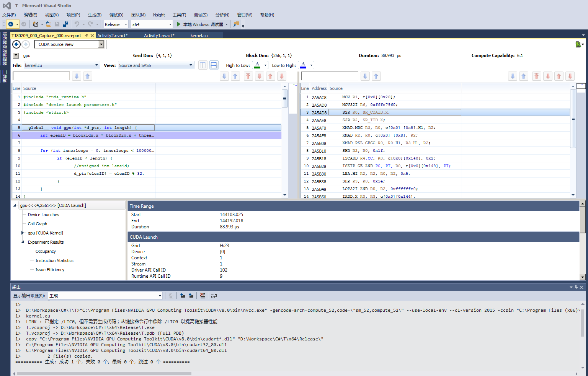Click the go to next message icon

191,295
